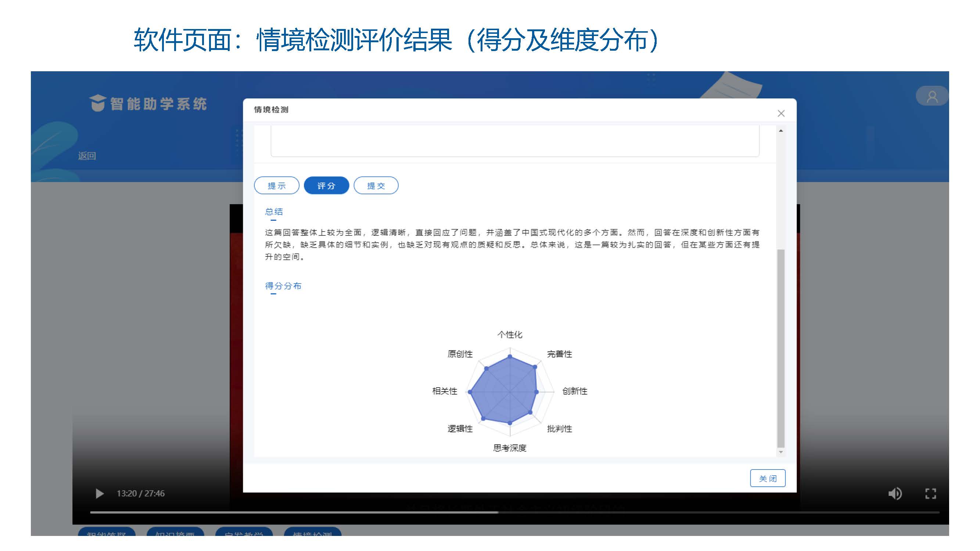980x551 pixels.
Task: Mute the video with the volume icon
Action: tap(895, 493)
